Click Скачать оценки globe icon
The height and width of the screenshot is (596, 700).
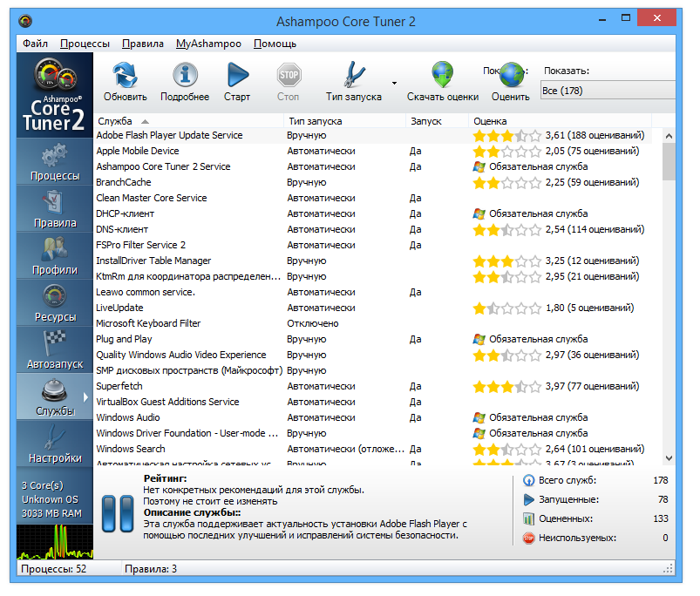(x=442, y=75)
